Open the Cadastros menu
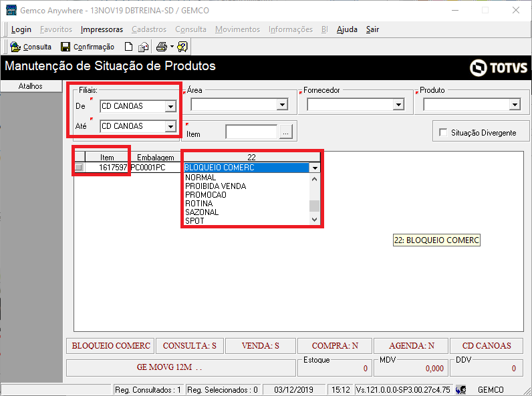 coord(149,29)
